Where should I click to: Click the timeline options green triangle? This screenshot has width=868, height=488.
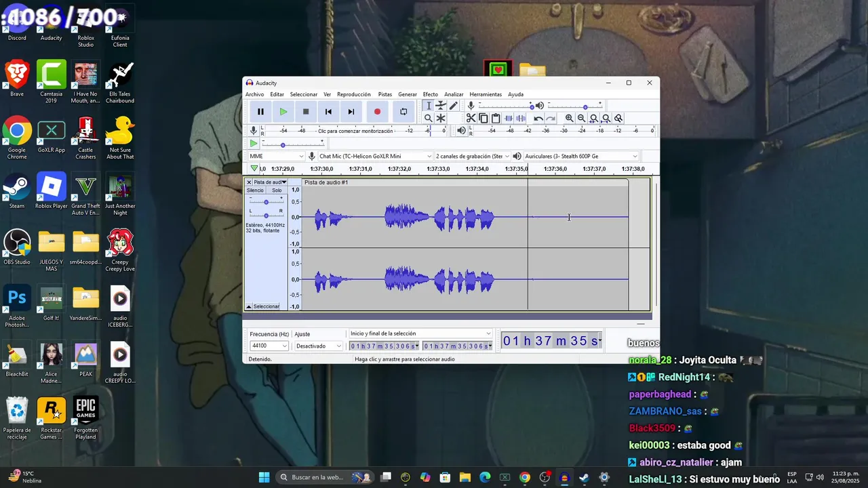[254, 168]
